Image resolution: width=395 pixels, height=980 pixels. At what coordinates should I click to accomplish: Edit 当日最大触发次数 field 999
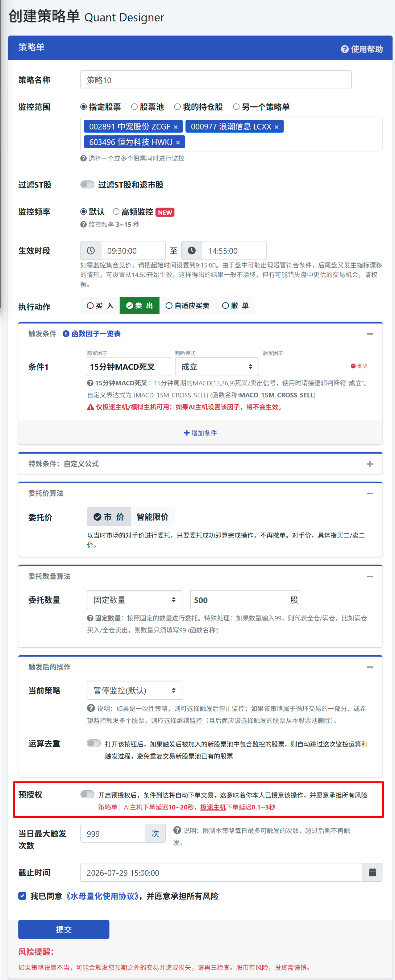click(113, 834)
